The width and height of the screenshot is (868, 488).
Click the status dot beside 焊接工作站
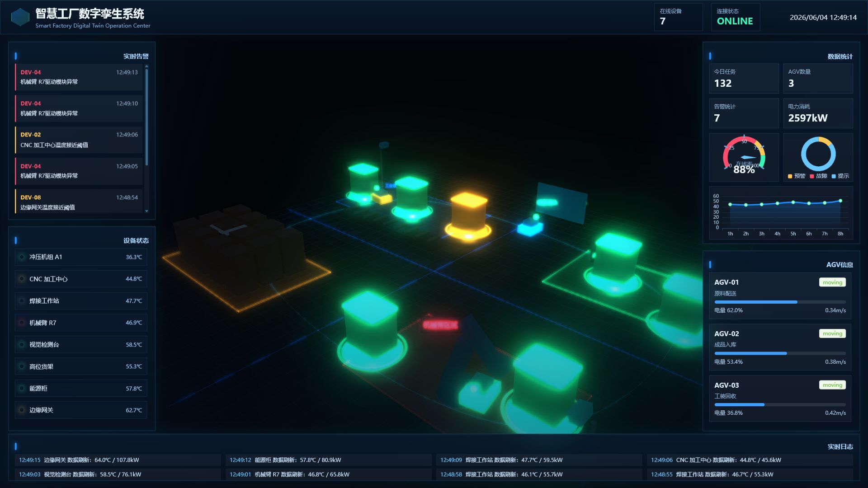click(21, 301)
